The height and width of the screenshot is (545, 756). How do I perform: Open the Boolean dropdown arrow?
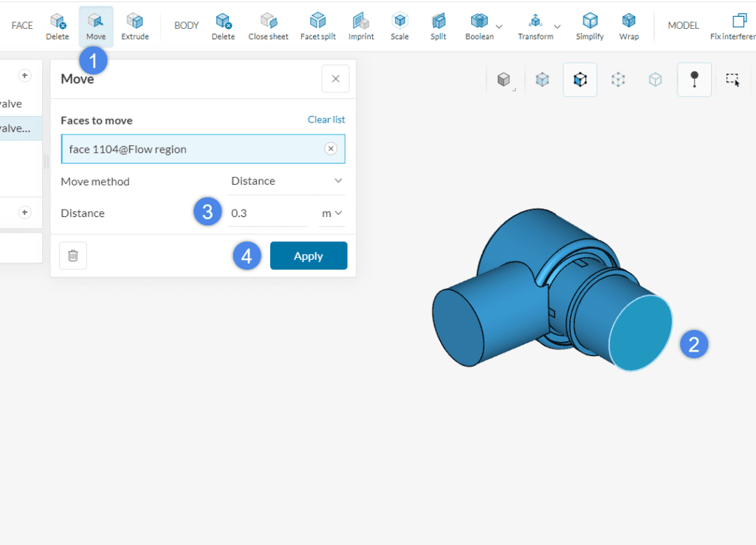500,25
